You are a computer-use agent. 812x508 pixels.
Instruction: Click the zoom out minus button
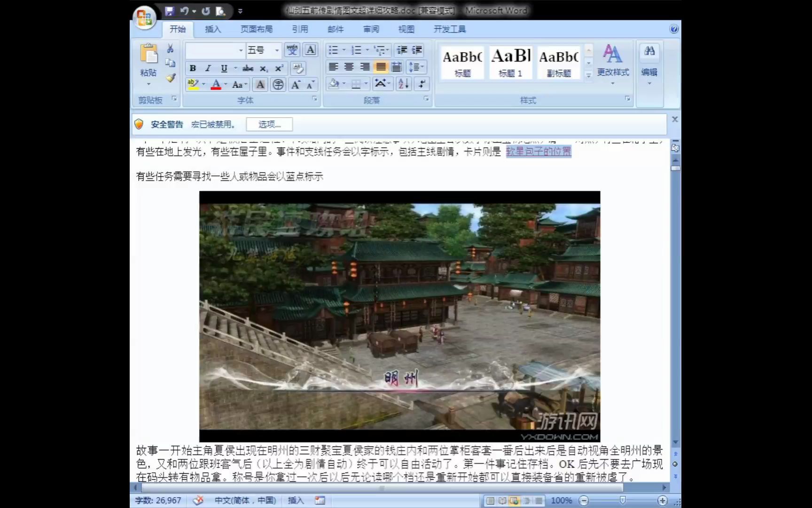point(584,500)
